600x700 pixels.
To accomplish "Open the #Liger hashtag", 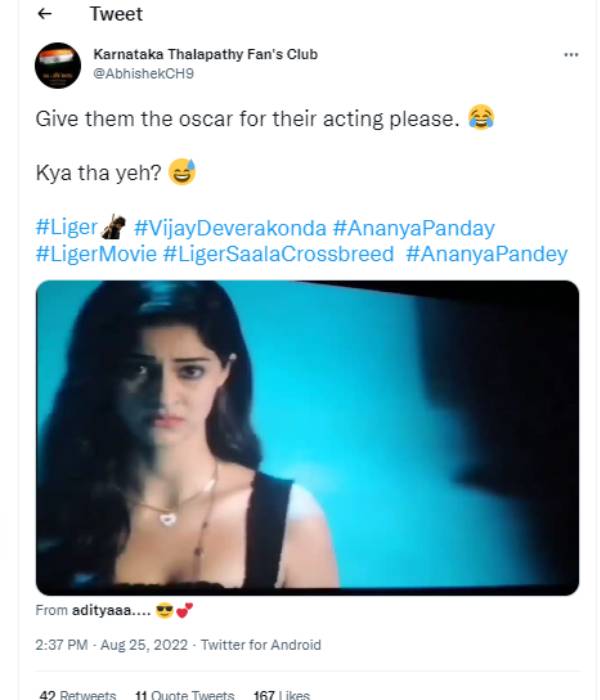I will coord(66,228).
